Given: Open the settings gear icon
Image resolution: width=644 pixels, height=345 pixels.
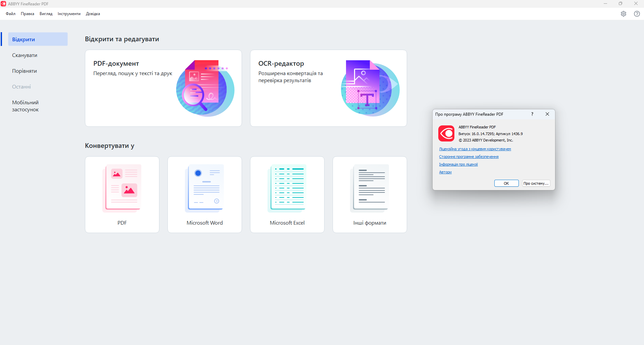Looking at the screenshot, I should 623,14.
